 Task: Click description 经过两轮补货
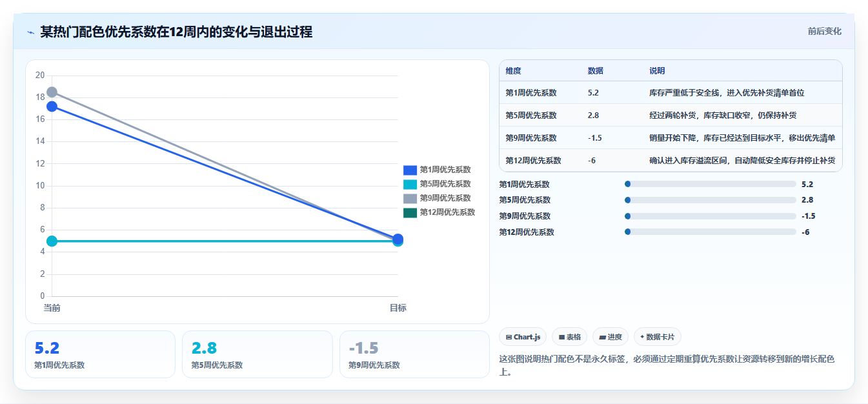[723, 116]
